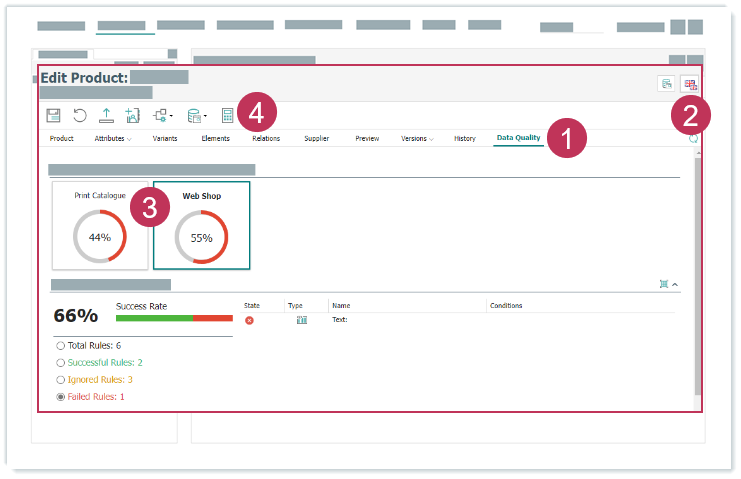Viewport: 741px width, 479px height.
Task: Click the Save icon in the toolbar
Action: [54, 116]
